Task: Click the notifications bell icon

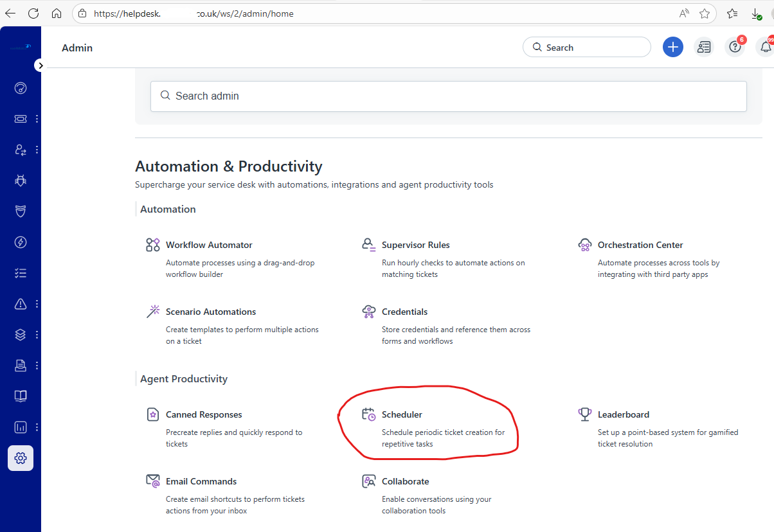Action: pos(765,47)
